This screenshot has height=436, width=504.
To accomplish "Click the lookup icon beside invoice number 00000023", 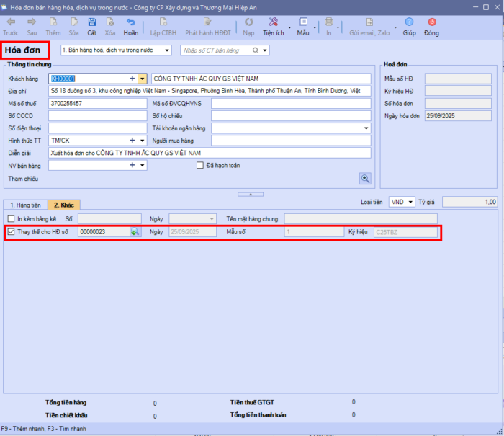I will pos(135,232).
